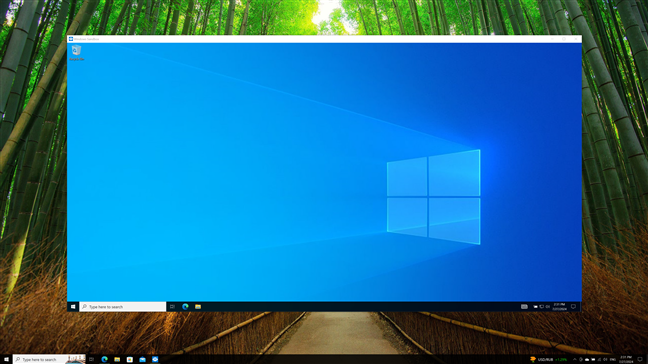Select Windows Sandbox app on host taskbar
The height and width of the screenshot is (364, 648).
point(155,359)
